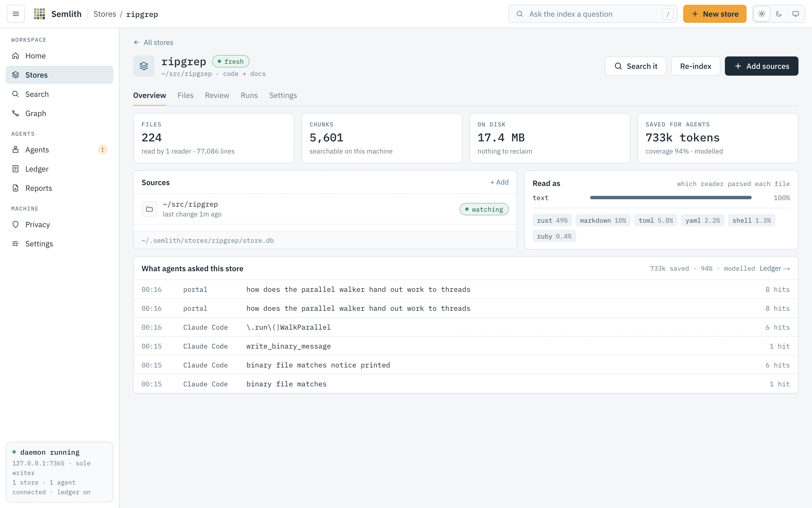The width and height of the screenshot is (812, 508).
Task: Switch to the Review tab
Action: click(217, 95)
